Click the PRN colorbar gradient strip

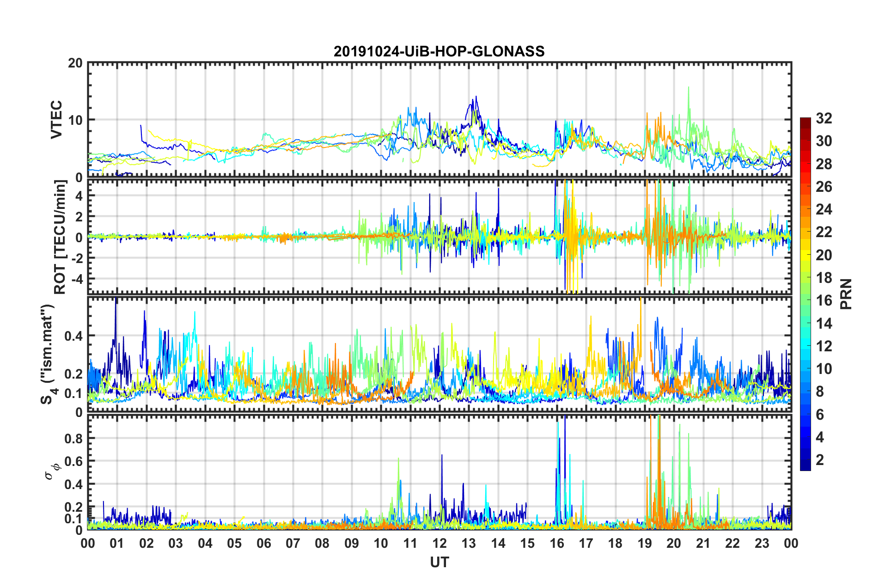coord(805,294)
